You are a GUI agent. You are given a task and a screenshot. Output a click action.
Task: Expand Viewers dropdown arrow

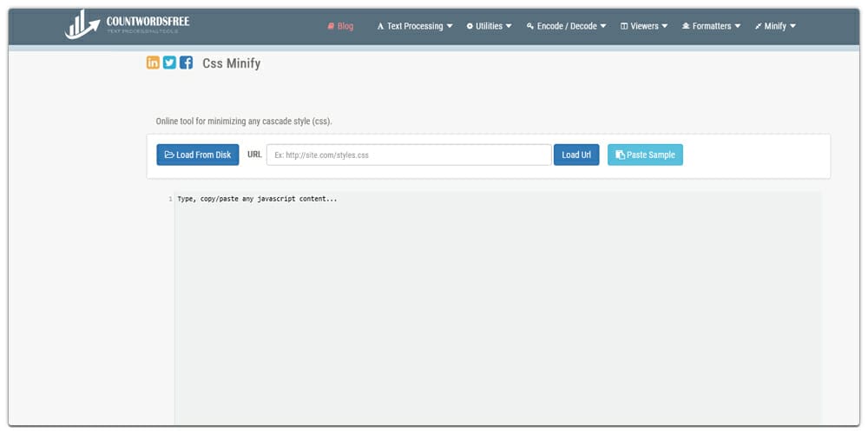(x=664, y=26)
